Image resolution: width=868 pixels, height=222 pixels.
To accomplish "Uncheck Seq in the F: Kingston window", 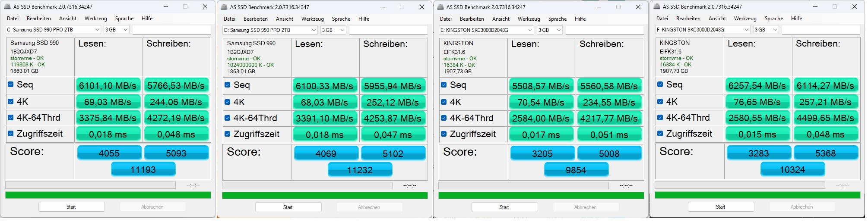I will point(660,84).
